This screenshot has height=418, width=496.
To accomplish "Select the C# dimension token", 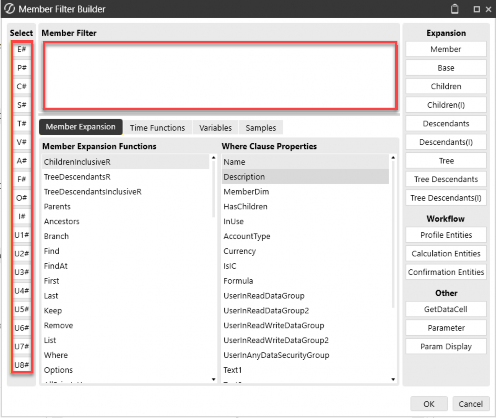I will tap(22, 87).
